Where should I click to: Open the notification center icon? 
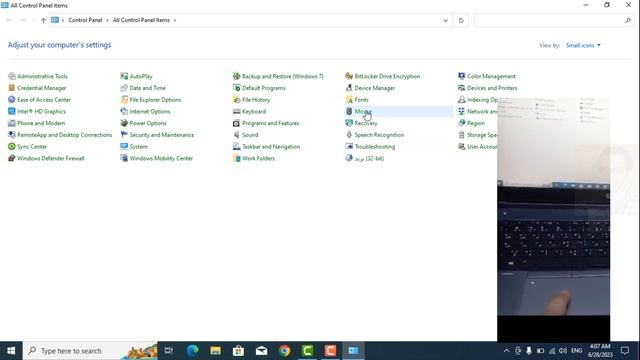[x=624, y=351]
